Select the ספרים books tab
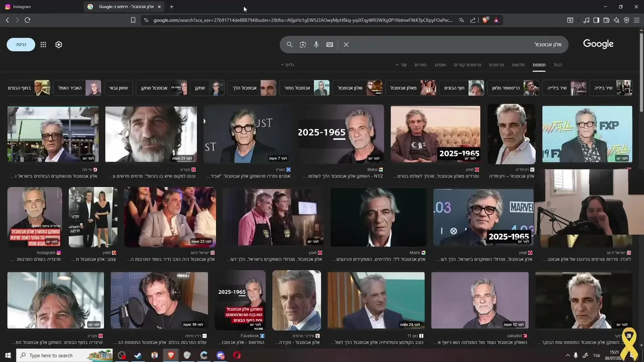Image resolution: width=644 pixels, height=362 pixels. (421, 65)
